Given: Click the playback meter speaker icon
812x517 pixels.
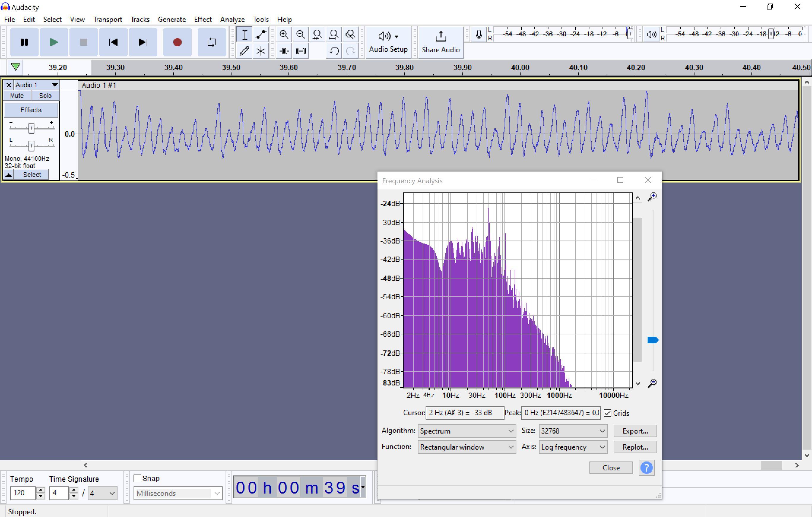Looking at the screenshot, I should click(x=651, y=34).
